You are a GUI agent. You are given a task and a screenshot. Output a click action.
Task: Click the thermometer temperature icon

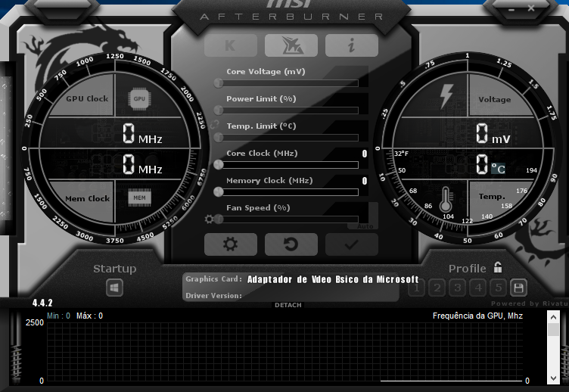446,200
